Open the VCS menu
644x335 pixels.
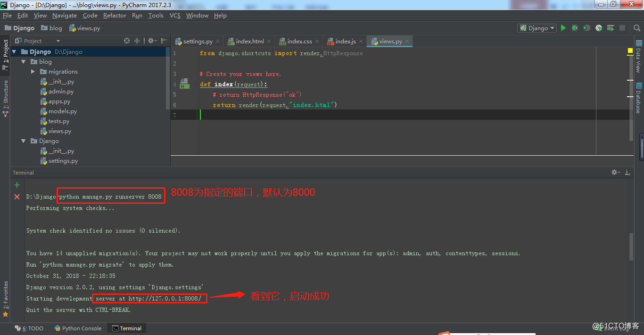(x=175, y=16)
